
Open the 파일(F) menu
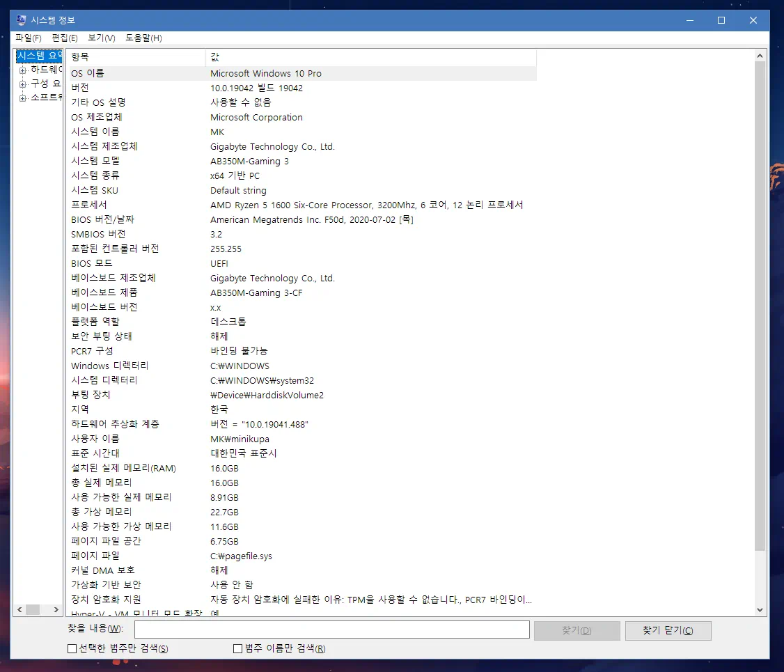coord(28,38)
